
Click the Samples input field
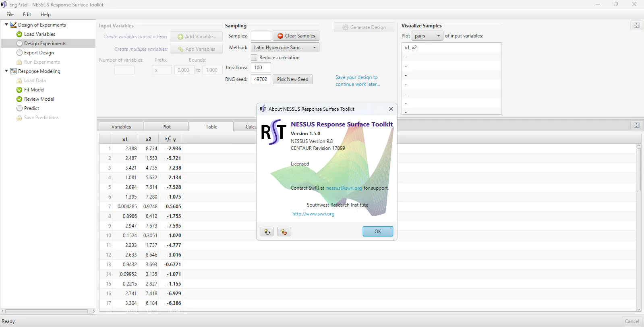coord(261,36)
